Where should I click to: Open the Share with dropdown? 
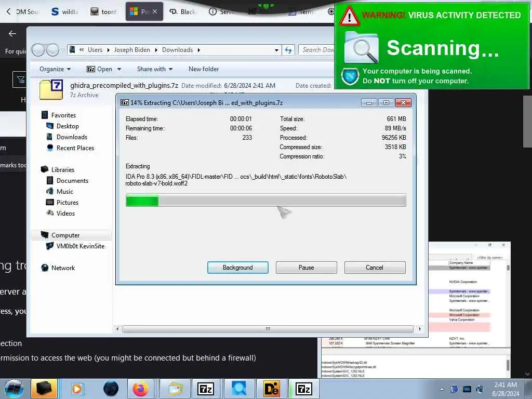click(x=155, y=69)
